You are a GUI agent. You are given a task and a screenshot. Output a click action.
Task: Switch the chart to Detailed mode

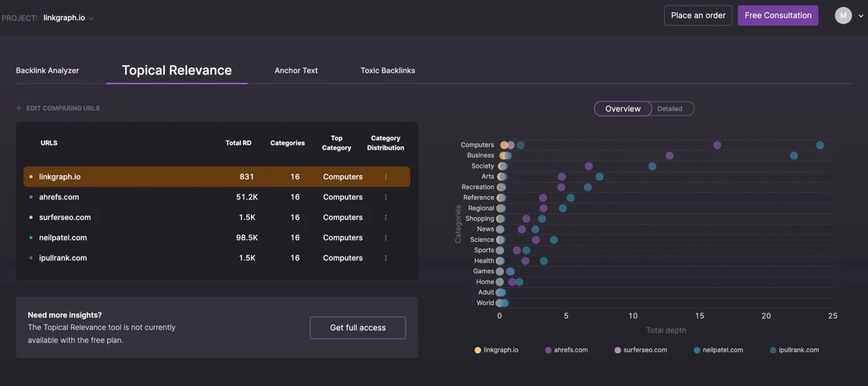[670, 109]
